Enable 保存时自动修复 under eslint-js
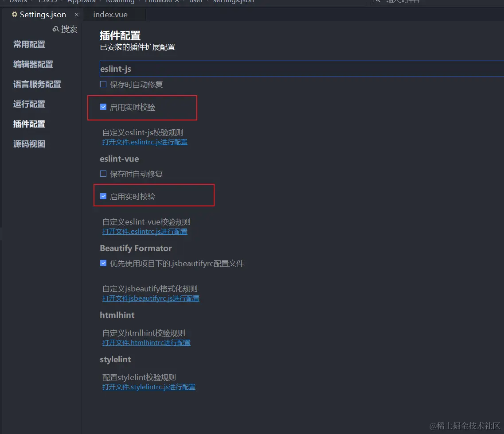The image size is (504, 434). pos(103,85)
